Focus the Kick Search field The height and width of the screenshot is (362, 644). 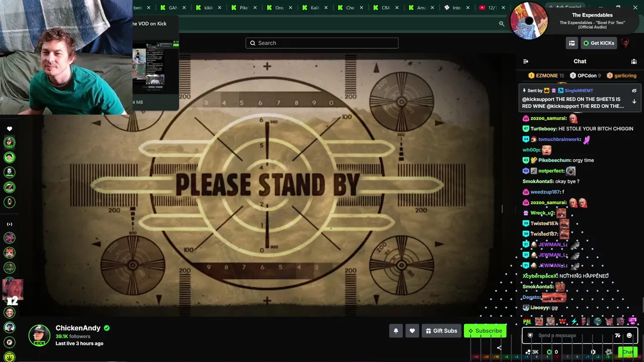tap(322, 43)
